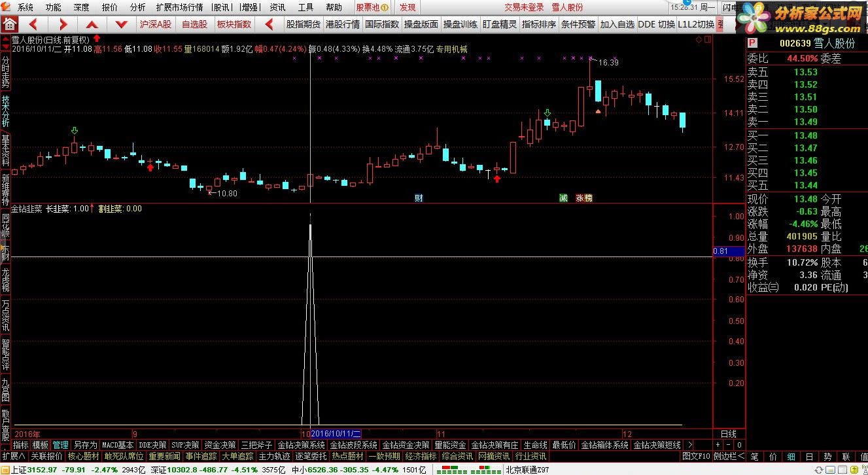Screen dimensions: 868x475
Task: Select the 三把斧子 indicator tab
Action: pos(256,445)
